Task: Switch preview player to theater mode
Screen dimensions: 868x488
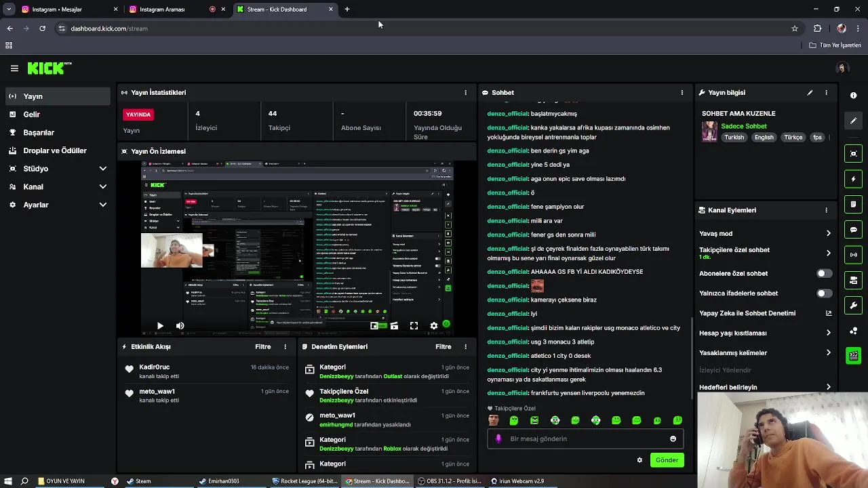Action: pyautogui.click(x=394, y=326)
